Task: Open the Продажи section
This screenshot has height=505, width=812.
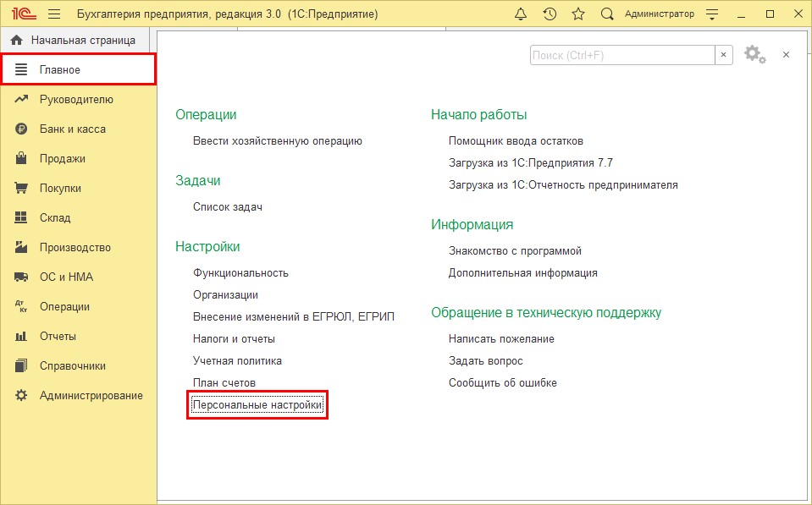Action: [x=62, y=159]
